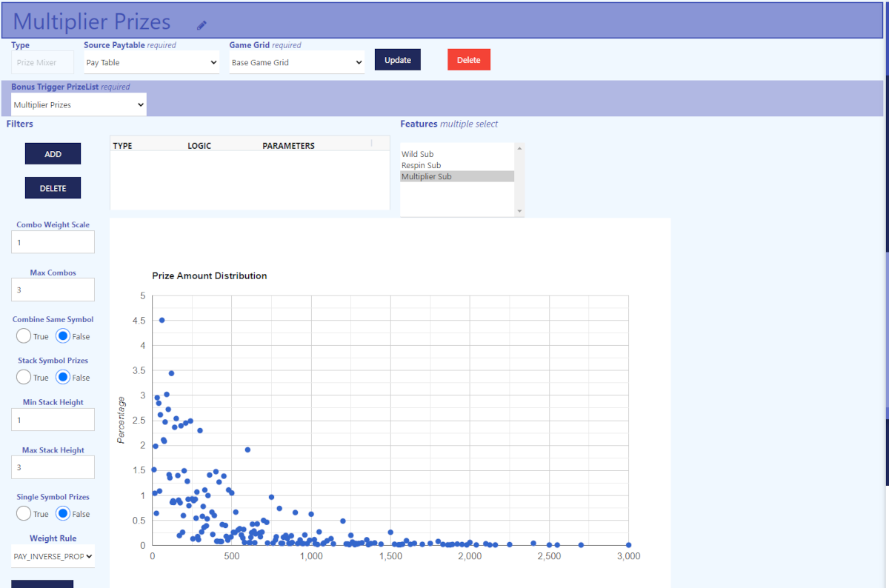The image size is (889, 588).
Task: Click the red Delete button
Action: coord(468,60)
